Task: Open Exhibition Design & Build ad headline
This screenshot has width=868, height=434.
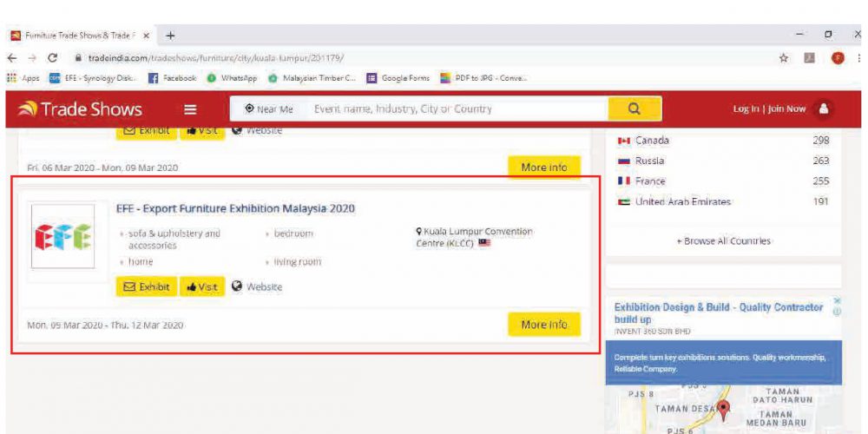Action: pos(719,313)
